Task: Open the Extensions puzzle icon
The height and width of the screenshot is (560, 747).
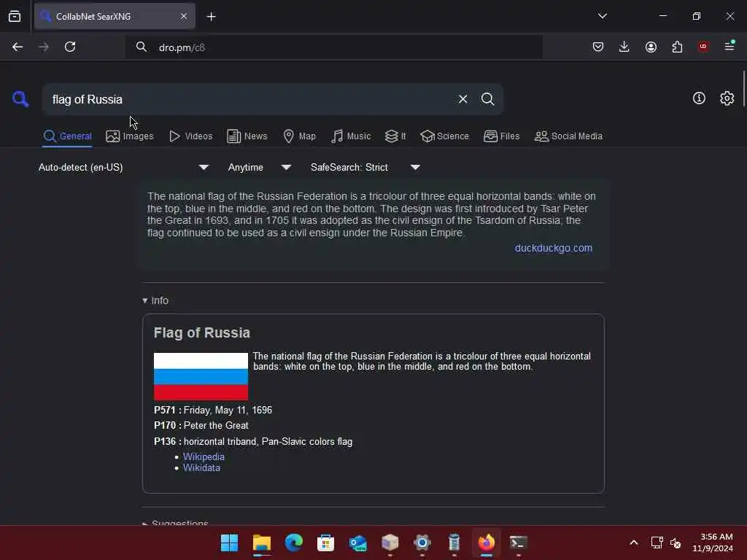Action: [x=677, y=47]
